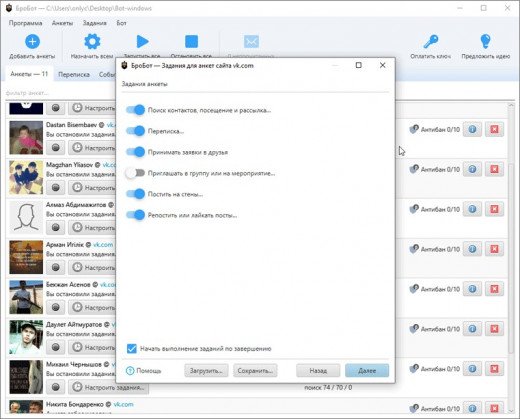Uncheck Начать выполнение заданий по завершению
520x419 pixels.
pos(132,349)
